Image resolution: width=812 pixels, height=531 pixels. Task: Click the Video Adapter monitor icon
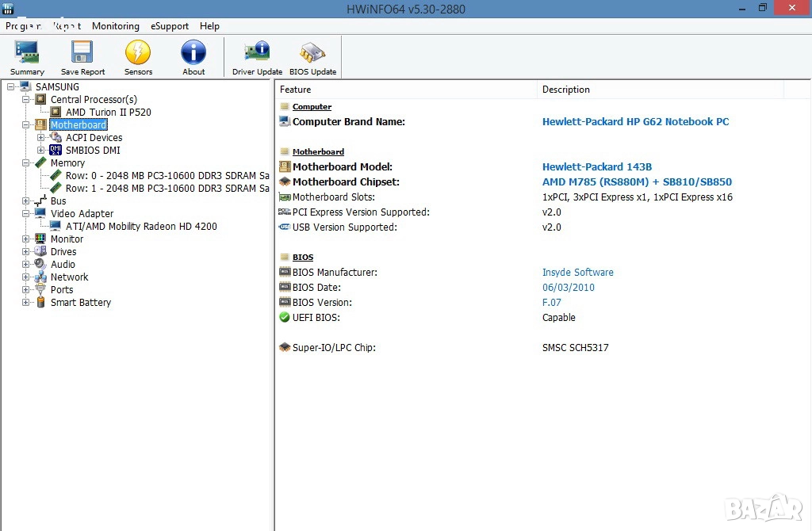tap(40, 214)
